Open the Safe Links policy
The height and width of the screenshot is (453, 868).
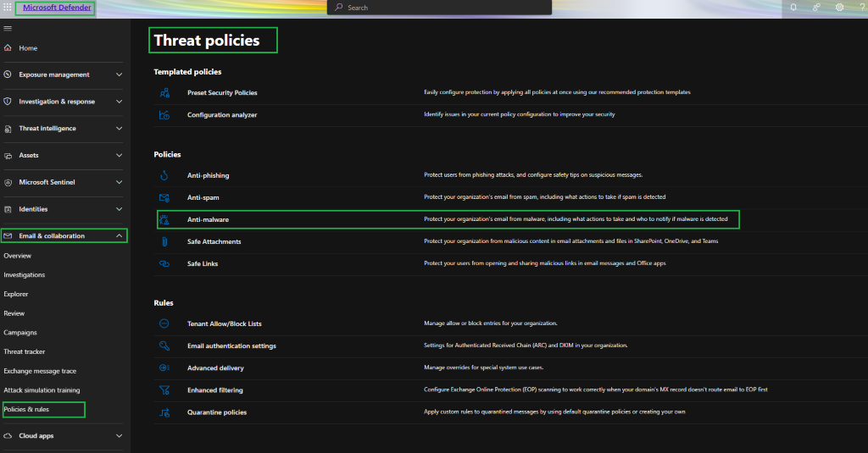[203, 264]
